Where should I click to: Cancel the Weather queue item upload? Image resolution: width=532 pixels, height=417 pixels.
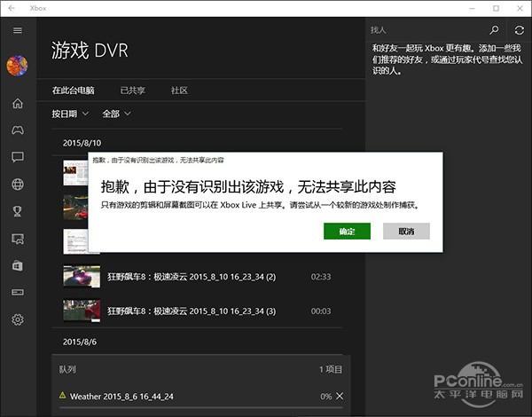[340, 396]
